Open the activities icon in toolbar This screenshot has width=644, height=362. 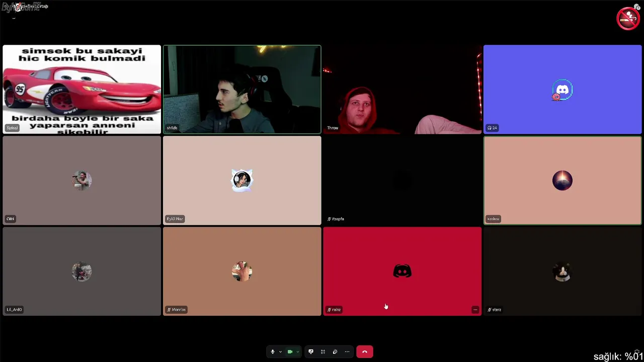323,352
